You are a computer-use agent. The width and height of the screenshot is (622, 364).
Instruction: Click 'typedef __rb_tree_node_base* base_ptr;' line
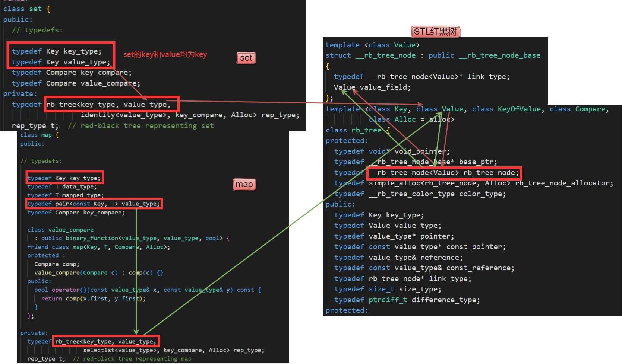(x=416, y=162)
